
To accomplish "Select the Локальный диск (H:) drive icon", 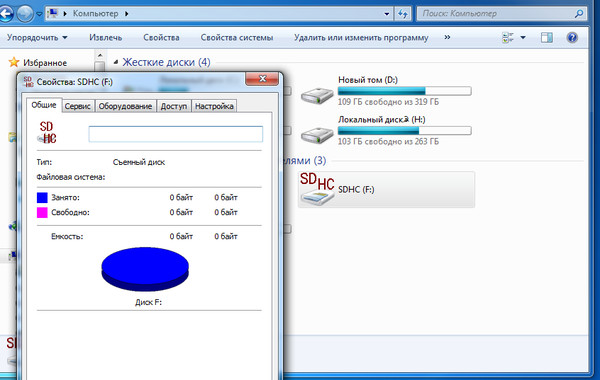I will point(317,135).
